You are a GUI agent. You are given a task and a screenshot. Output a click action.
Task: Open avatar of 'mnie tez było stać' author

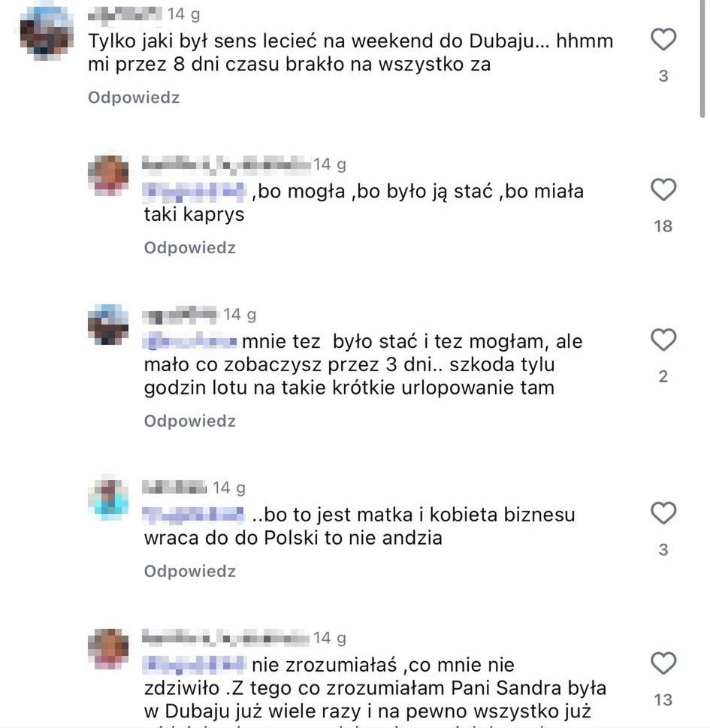109,325
